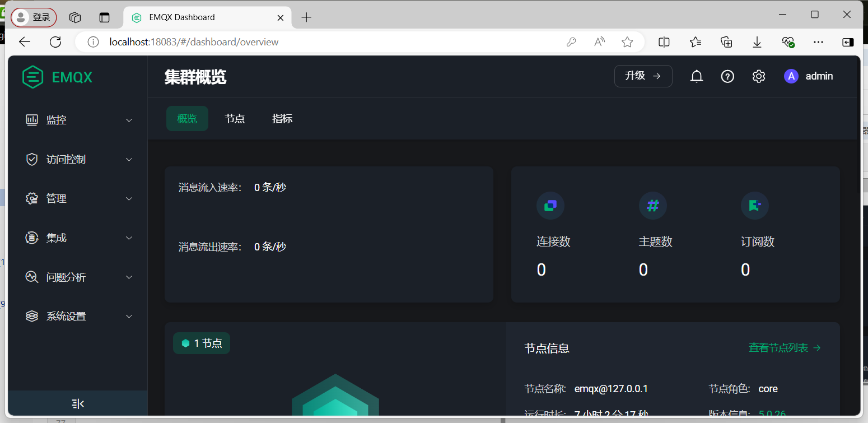
Task: Open the dashboard settings gear icon
Action: 759,76
